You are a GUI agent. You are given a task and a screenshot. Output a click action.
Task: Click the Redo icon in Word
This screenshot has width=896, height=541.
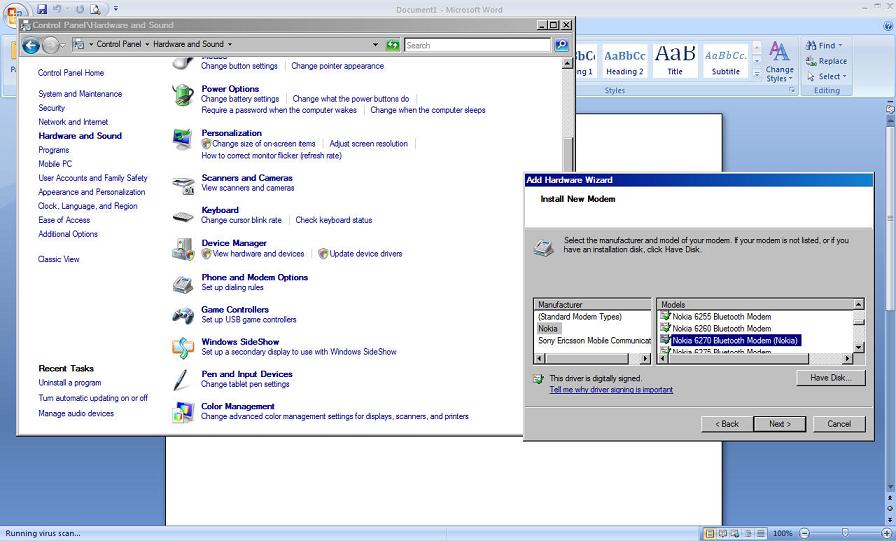tap(80, 9)
